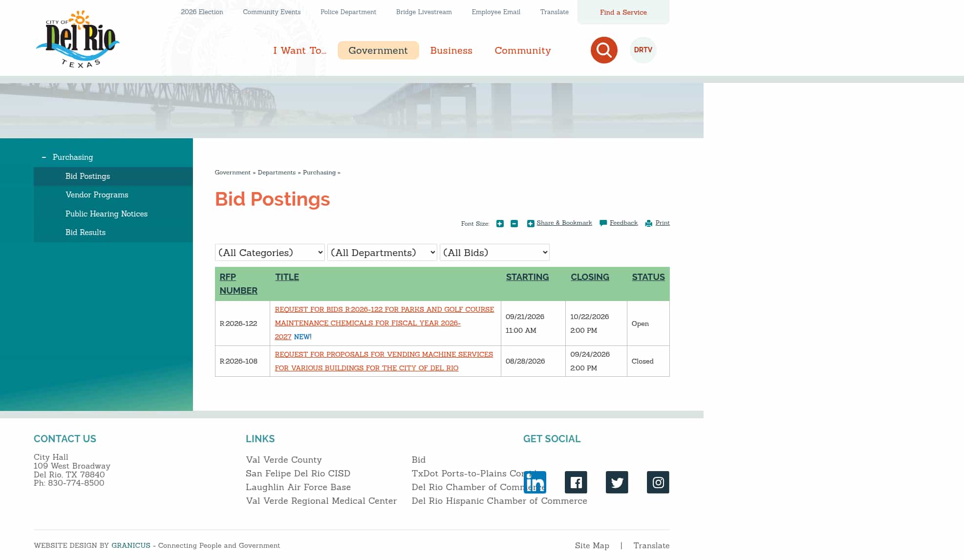
Task: Open Laughlin Air Force Base link
Action: 298,487
